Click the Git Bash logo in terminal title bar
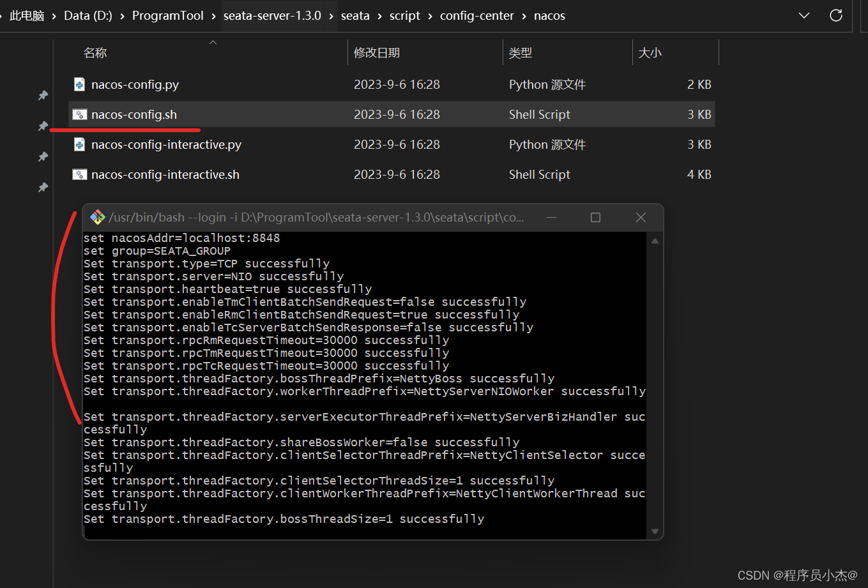 tap(97, 218)
